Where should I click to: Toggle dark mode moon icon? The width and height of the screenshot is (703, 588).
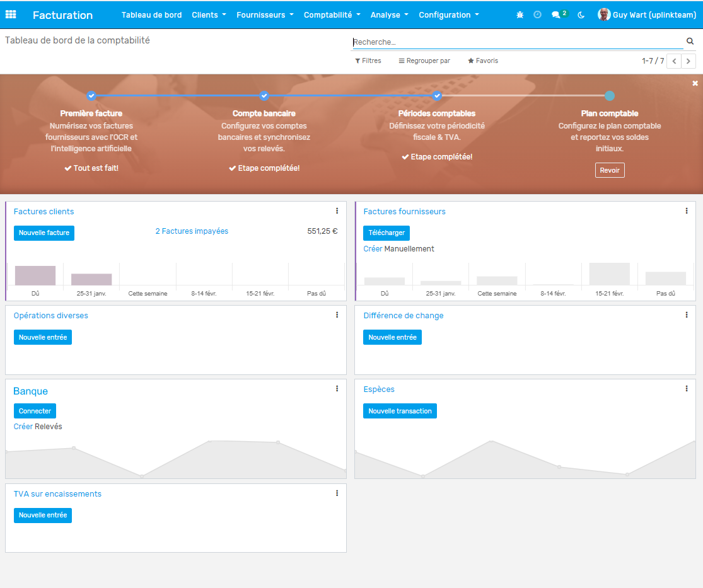click(x=581, y=14)
